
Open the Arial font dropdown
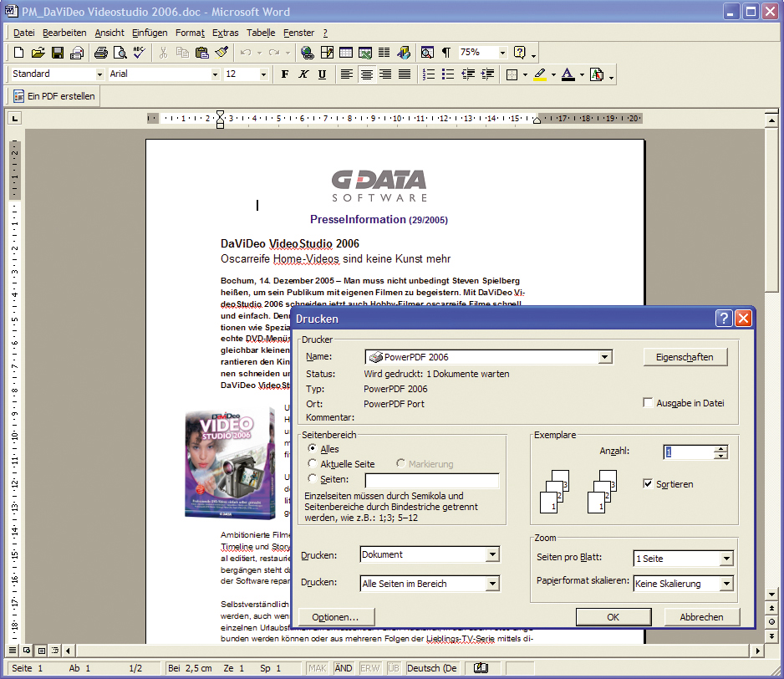(x=215, y=74)
